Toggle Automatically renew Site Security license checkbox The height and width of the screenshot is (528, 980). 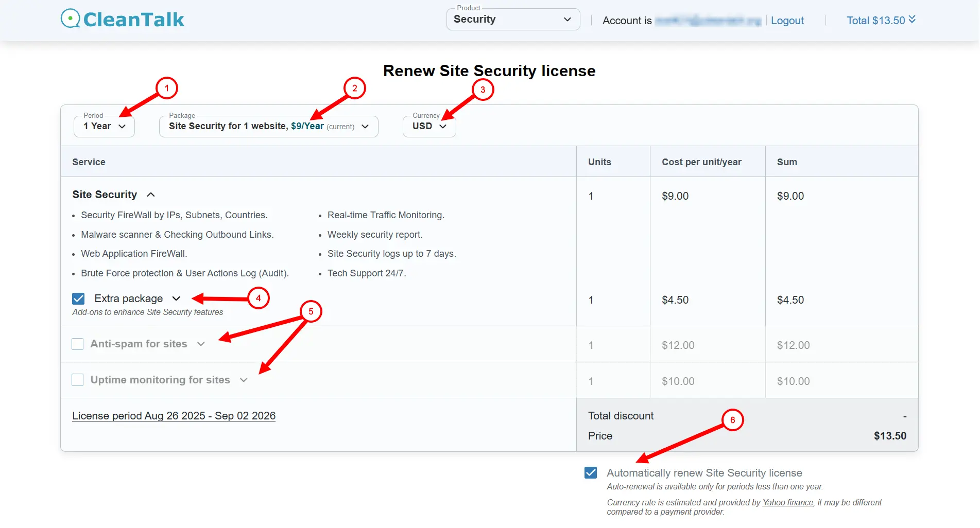click(591, 472)
